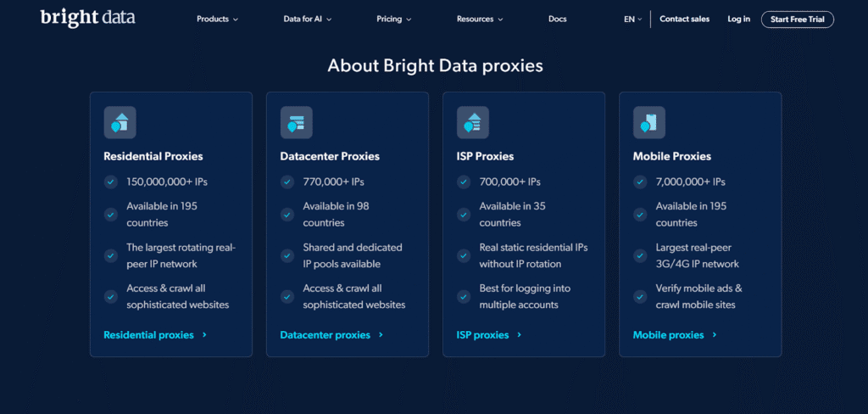Go to the Docs page
868x414 pixels.
pos(557,19)
